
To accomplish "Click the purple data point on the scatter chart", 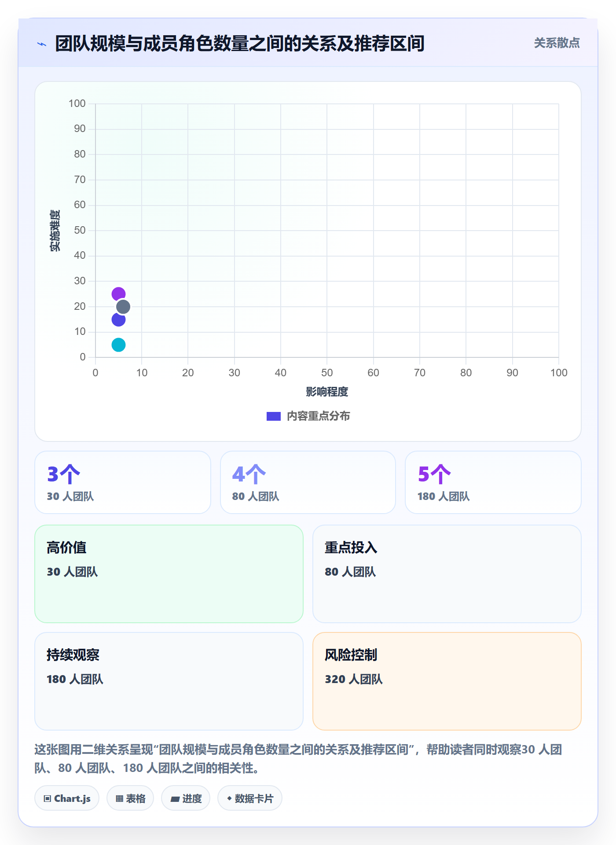I will coord(118,294).
